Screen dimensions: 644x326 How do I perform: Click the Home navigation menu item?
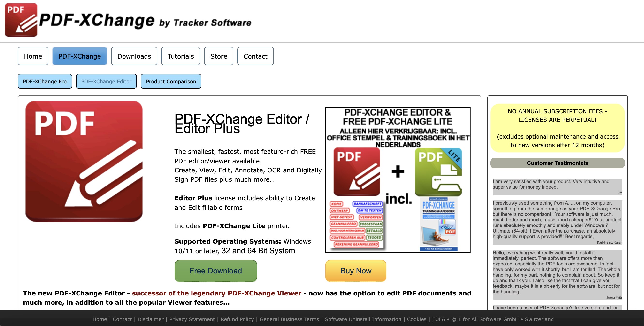pos(33,56)
